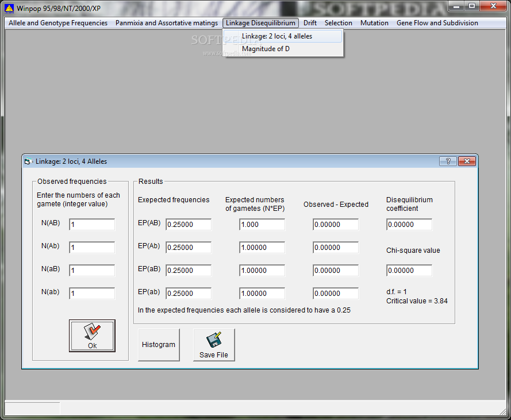
Task: Close the Linkage: 2 loci, 4 Alleles dialog
Action: [467, 161]
